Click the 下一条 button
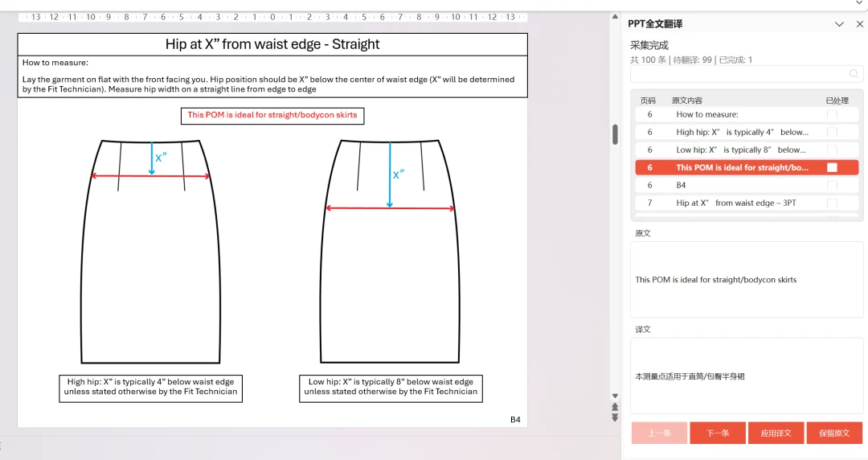Image resolution: width=868 pixels, height=460 pixels. click(x=718, y=433)
